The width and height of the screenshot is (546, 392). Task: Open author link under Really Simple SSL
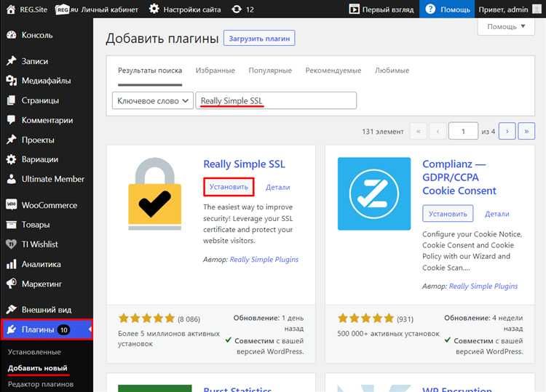point(264,260)
